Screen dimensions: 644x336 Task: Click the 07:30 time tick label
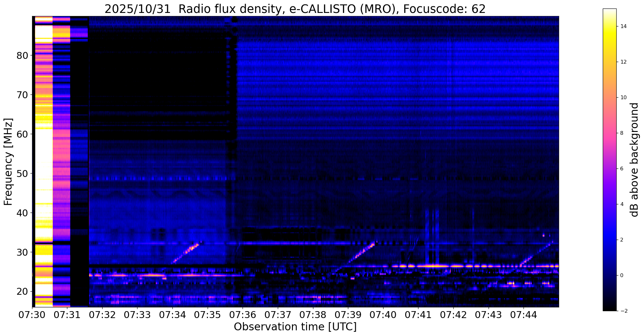pos(32,315)
